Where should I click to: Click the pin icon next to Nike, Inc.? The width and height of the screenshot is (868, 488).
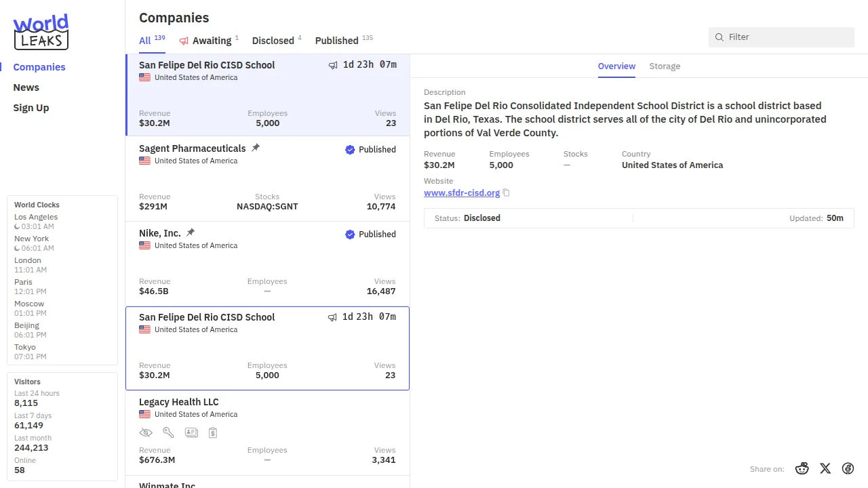pyautogui.click(x=191, y=232)
